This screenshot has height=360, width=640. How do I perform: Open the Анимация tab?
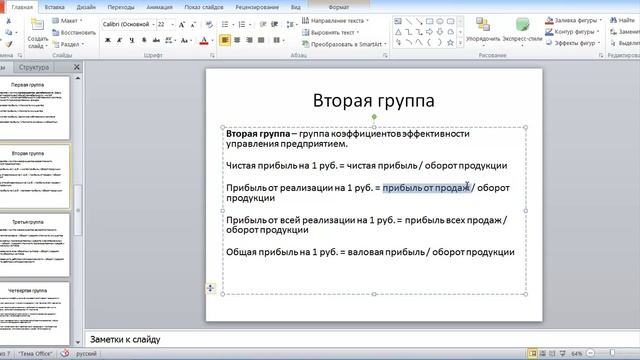159,7
